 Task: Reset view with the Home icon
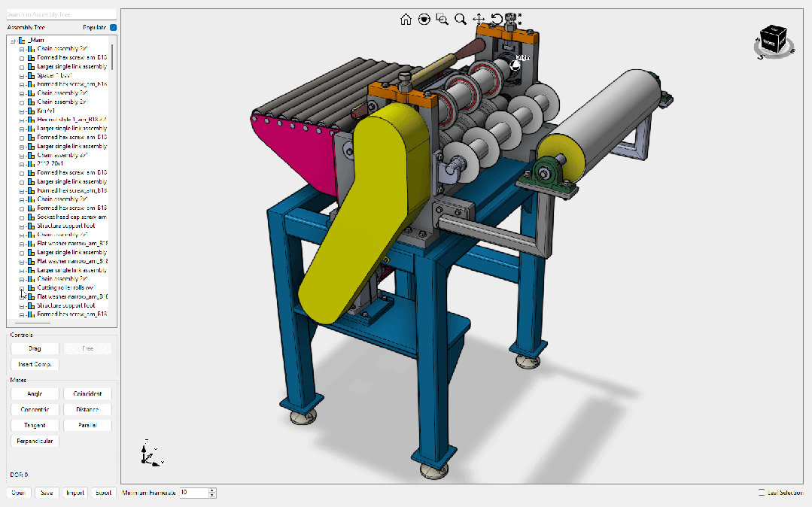point(406,20)
